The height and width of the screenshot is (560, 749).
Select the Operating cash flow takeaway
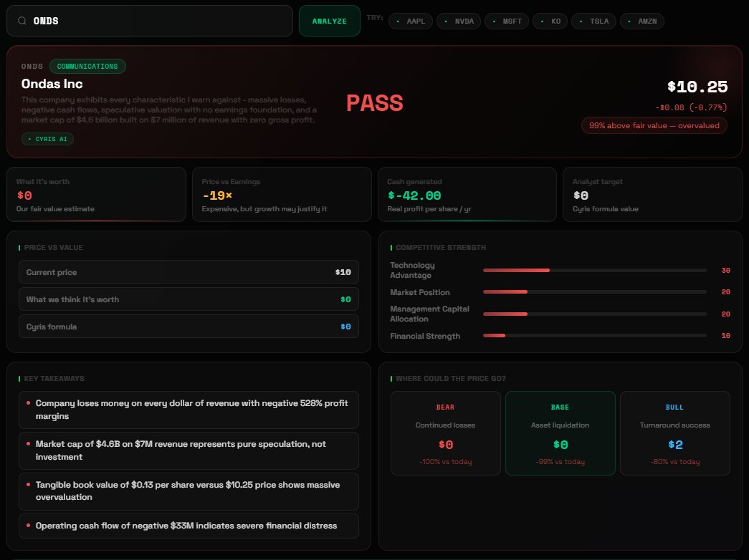point(189,526)
